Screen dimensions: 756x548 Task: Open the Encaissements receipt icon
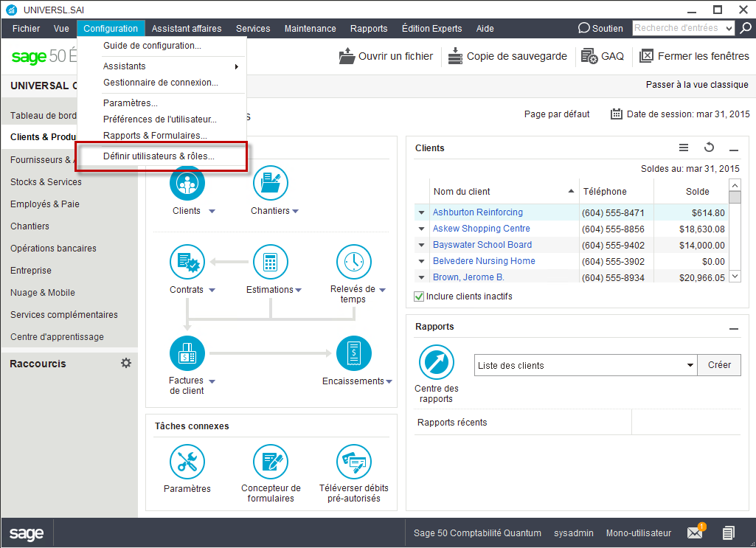[353, 353]
